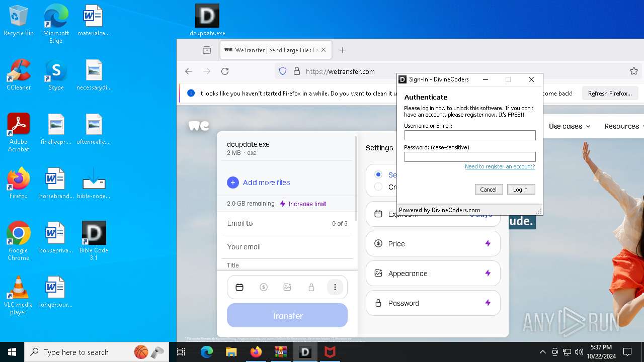Screen dimensions: 644x362
Task: Open the Task View taskbar button
Action: pyautogui.click(x=182, y=352)
